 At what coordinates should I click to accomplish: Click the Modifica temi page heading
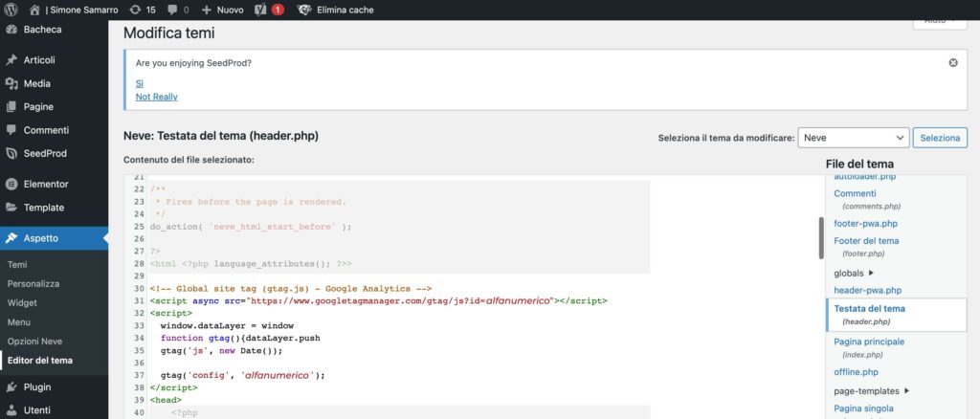[x=168, y=33]
